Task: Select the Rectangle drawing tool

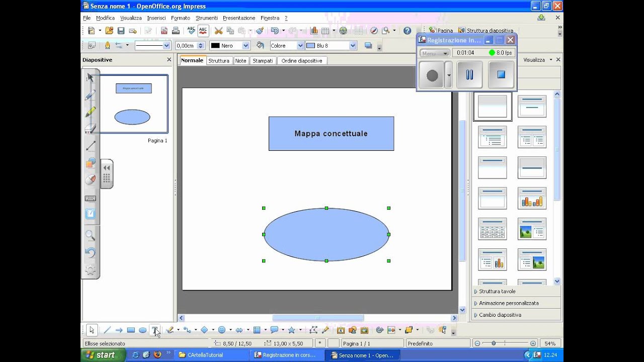Action: pyautogui.click(x=131, y=330)
